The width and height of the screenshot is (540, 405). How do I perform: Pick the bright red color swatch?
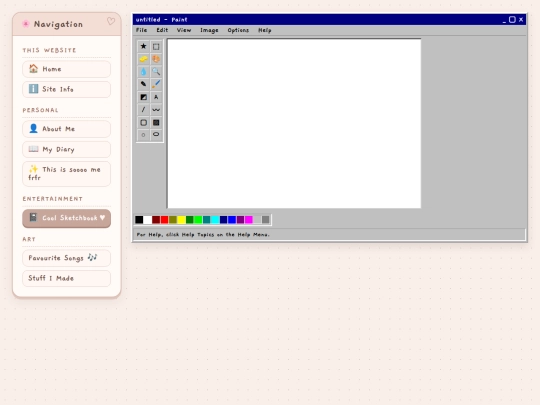pyautogui.click(x=164, y=220)
